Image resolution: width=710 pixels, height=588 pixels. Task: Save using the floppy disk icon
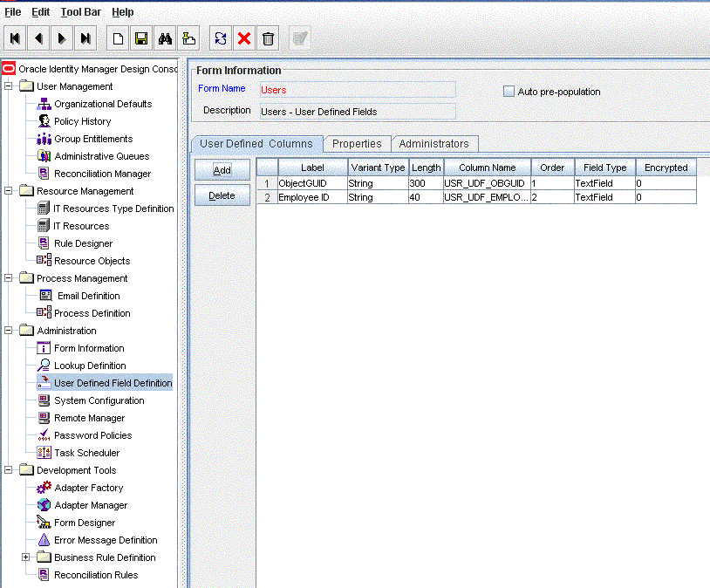click(x=140, y=38)
